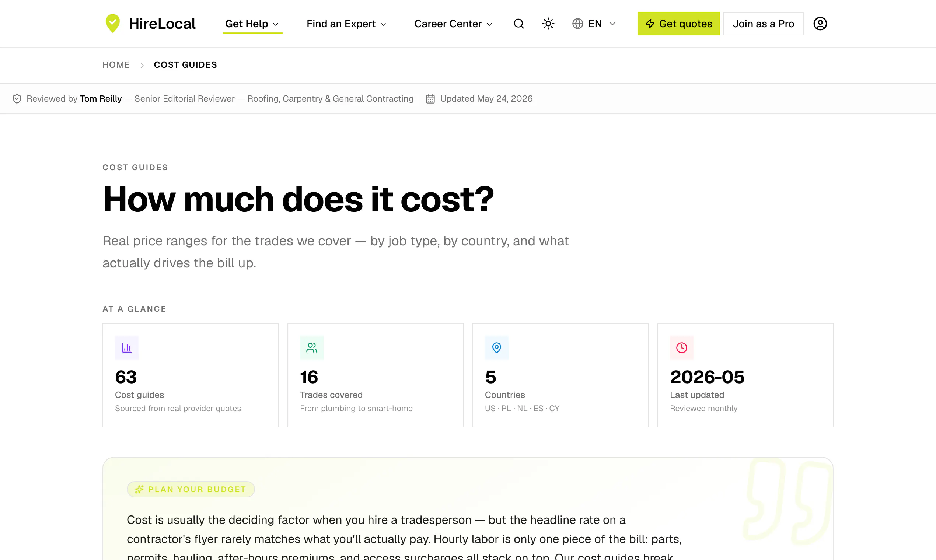Click the chevron next to EN
The width and height of the screenshot is (936, 560).
click(x=612, y=24)
